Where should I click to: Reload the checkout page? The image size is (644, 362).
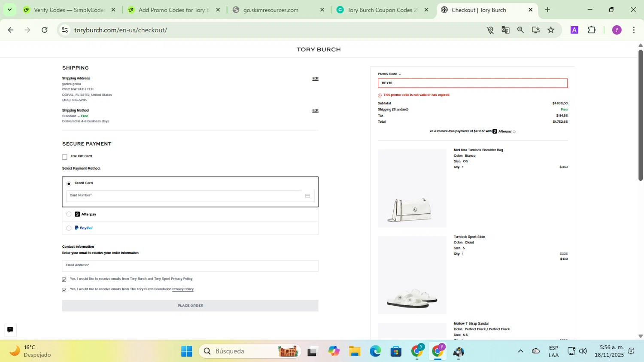pyautogui.click(x=45, y=30)
